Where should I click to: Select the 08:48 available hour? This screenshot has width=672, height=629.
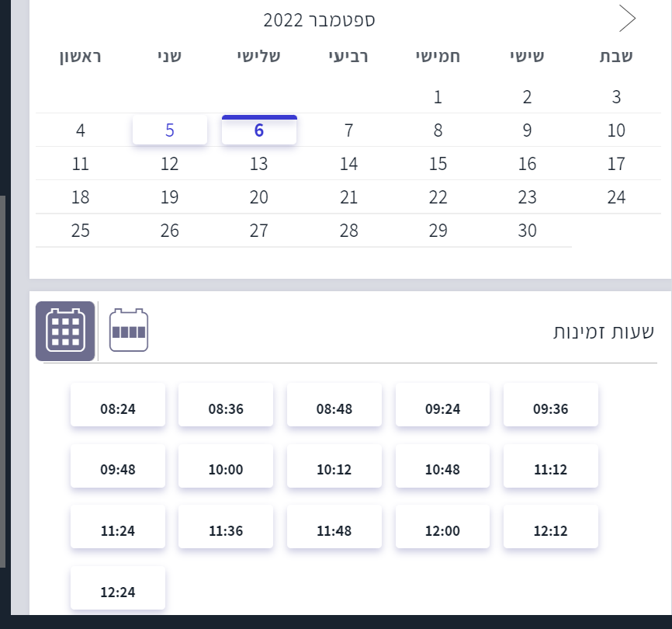point(334,408)
